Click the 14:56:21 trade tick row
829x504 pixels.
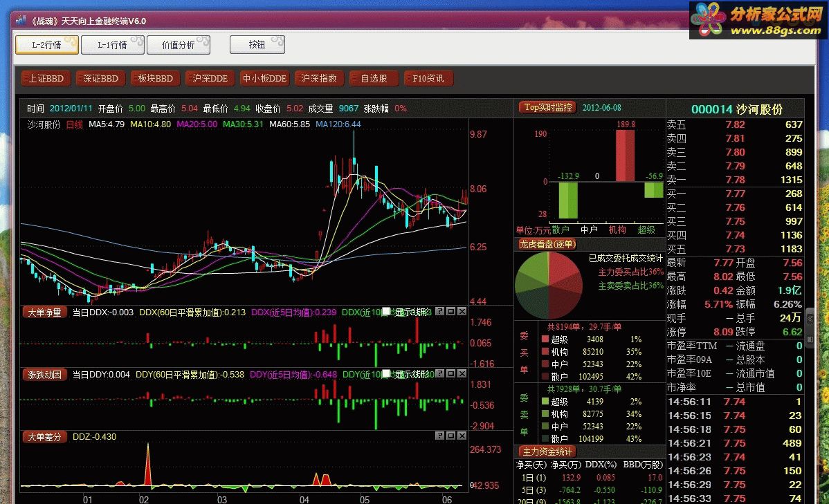click(734, 443)
